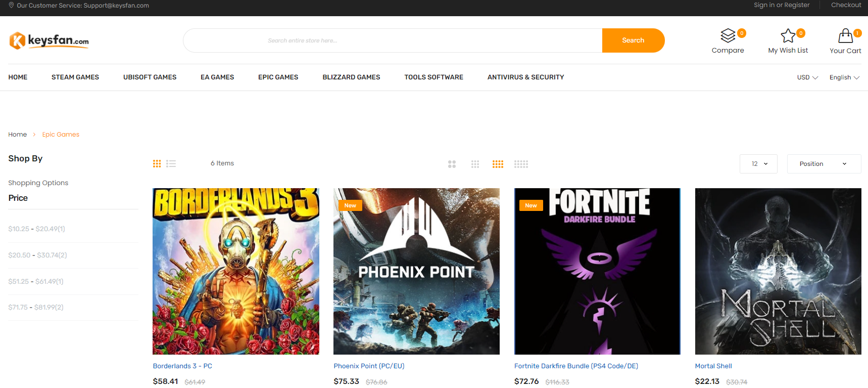868x388 pixels.
Task: Switch to list view mode
Action: [x=171, y=163]
